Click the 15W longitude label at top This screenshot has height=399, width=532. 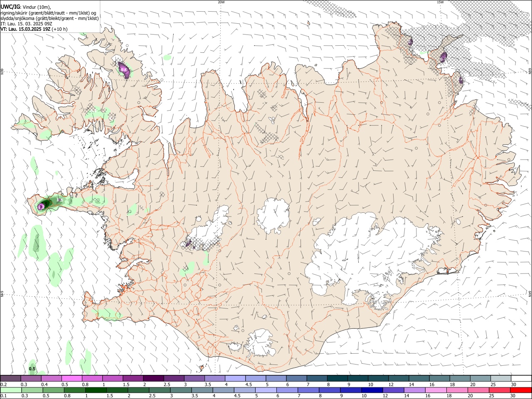pos(440,2)
